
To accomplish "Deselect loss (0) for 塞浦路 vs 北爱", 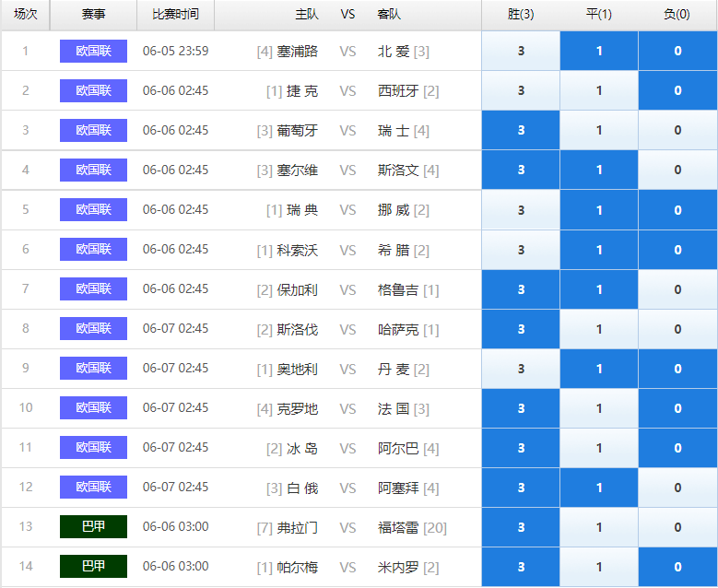I will pyautogui.click(x=677, y=51).
